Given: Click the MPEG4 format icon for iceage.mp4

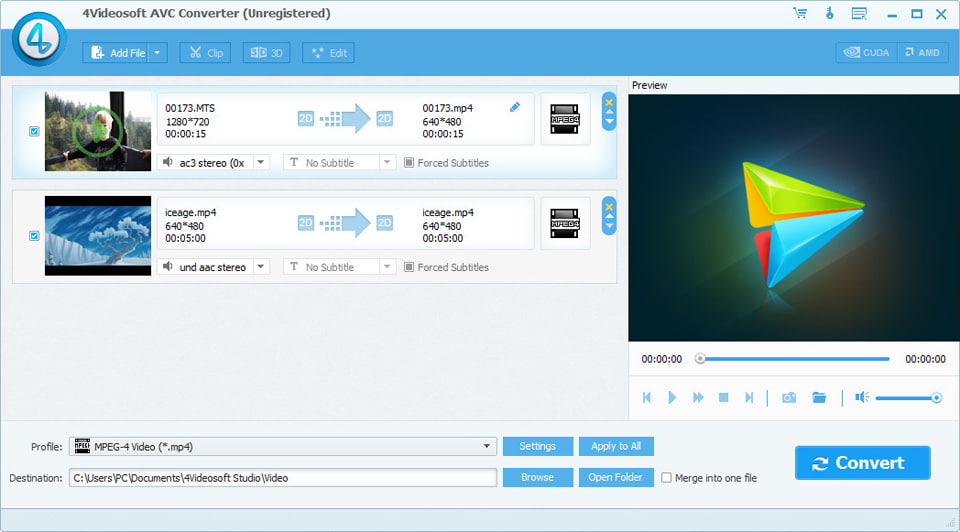Looking at the screenshot, I should (x=565, y=223).
